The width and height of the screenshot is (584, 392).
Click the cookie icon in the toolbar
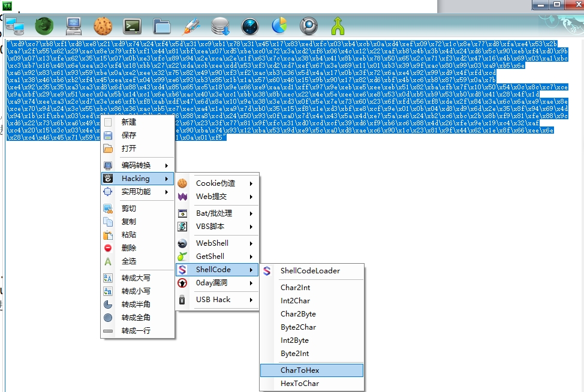tap(103, 26)
